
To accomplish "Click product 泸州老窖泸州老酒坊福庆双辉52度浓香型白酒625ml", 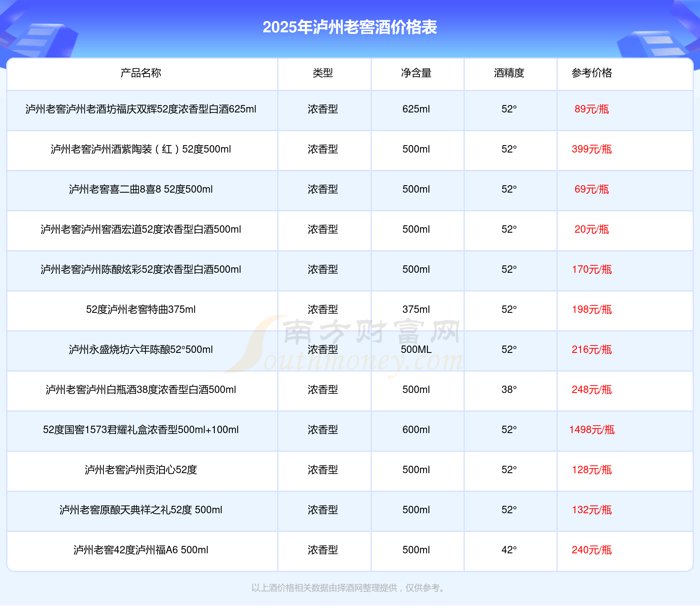I will point(141,109).
